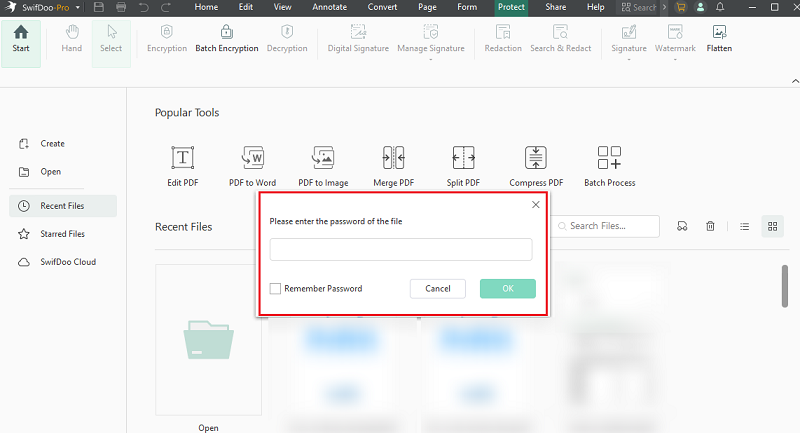Viewport: 800px width, 433px height.
Task: Open the Encryption tool
Action: pos(167,39)
